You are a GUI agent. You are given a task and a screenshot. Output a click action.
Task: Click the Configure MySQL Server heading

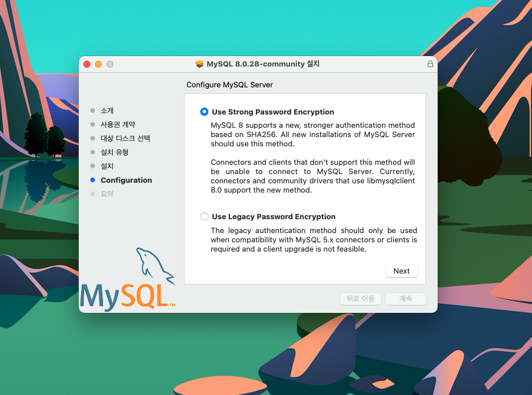230,85
